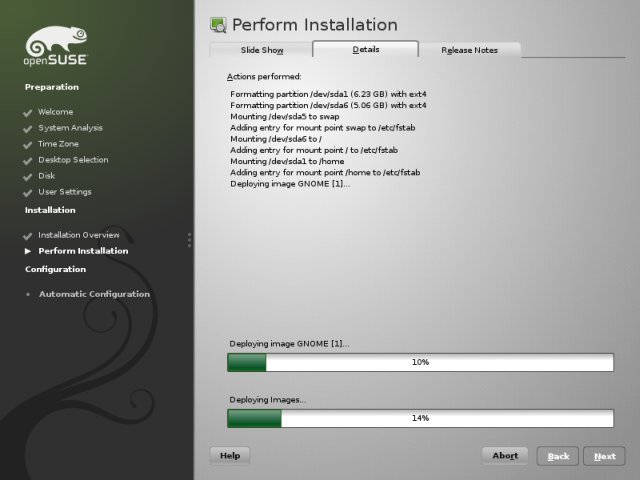
Task: Click last log line 'Deploying image GNOME [1]...'
Action: point(290,184)
